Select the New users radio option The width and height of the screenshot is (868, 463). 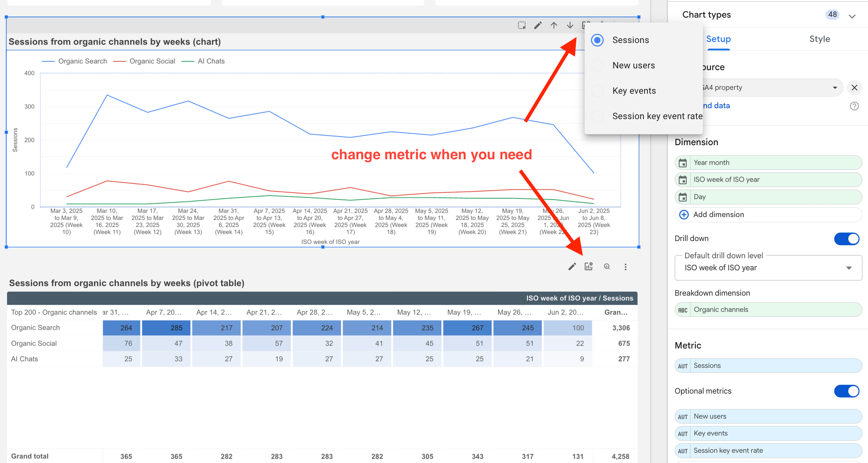pyautogui.click(x=598, y=66)
